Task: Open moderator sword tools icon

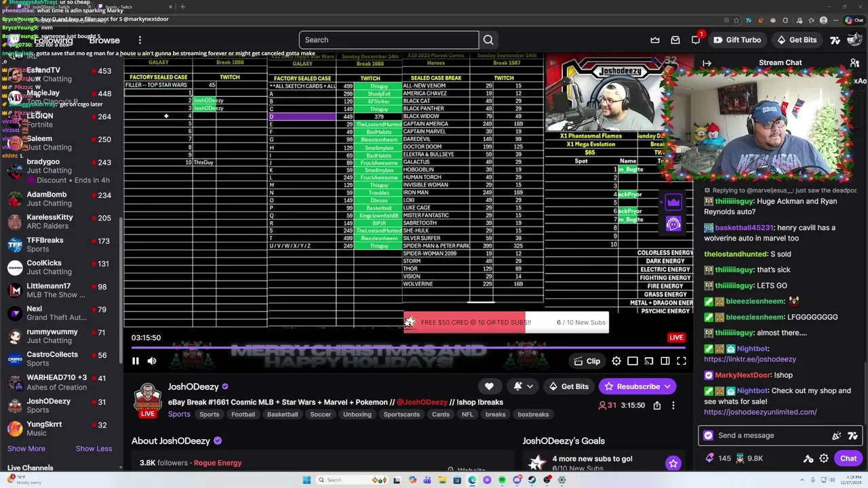Action: [808, 459]
